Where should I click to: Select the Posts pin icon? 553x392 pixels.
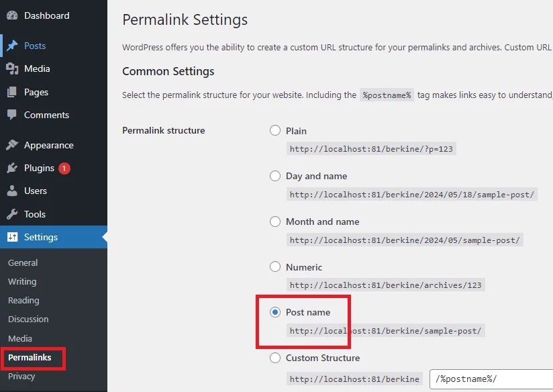[x=12, y=46]
